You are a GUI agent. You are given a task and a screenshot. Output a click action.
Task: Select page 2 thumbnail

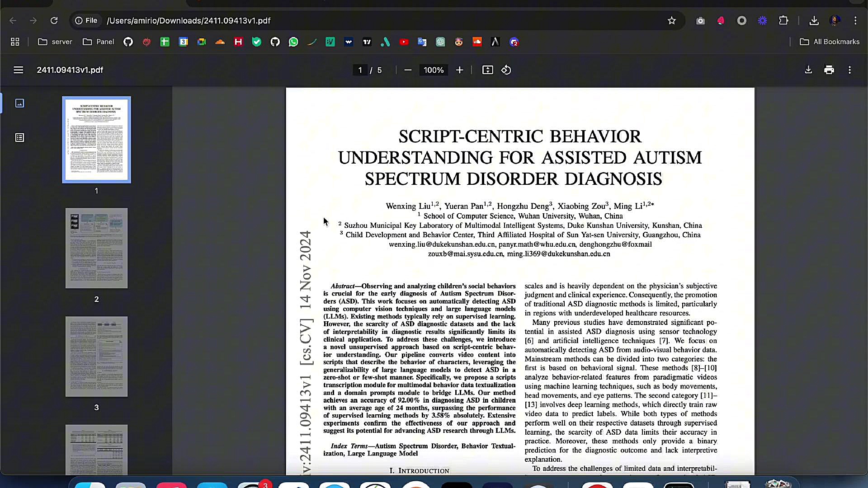point(96,248)
